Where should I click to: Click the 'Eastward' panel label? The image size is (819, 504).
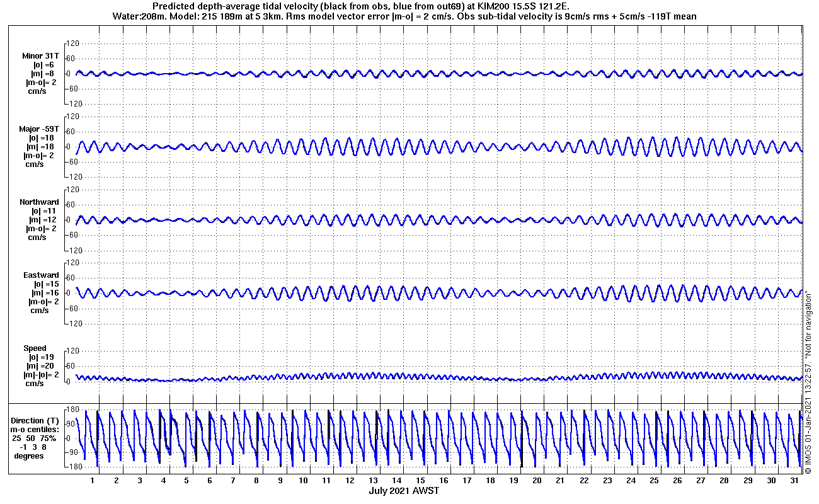[x=41, y=275]
